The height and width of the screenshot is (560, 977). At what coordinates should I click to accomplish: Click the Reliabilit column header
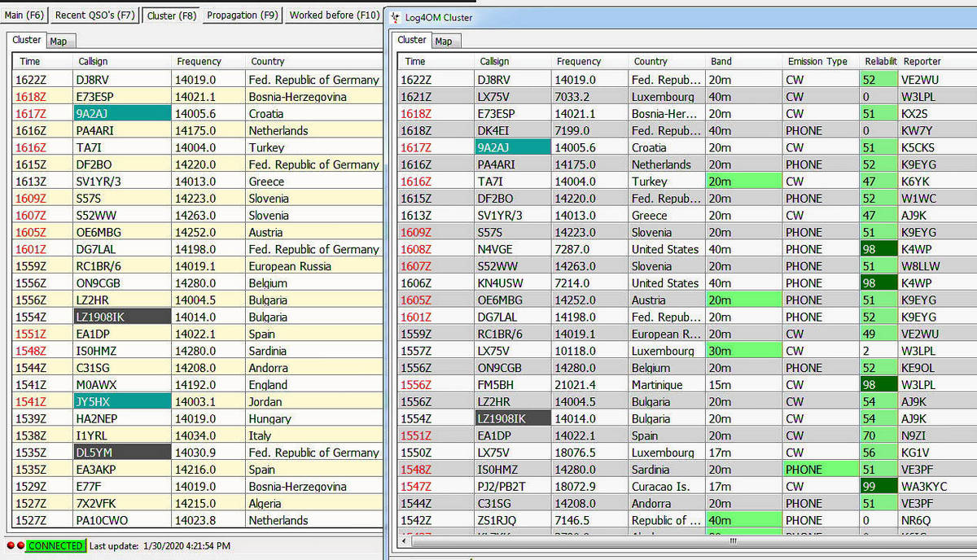[879, 61]
